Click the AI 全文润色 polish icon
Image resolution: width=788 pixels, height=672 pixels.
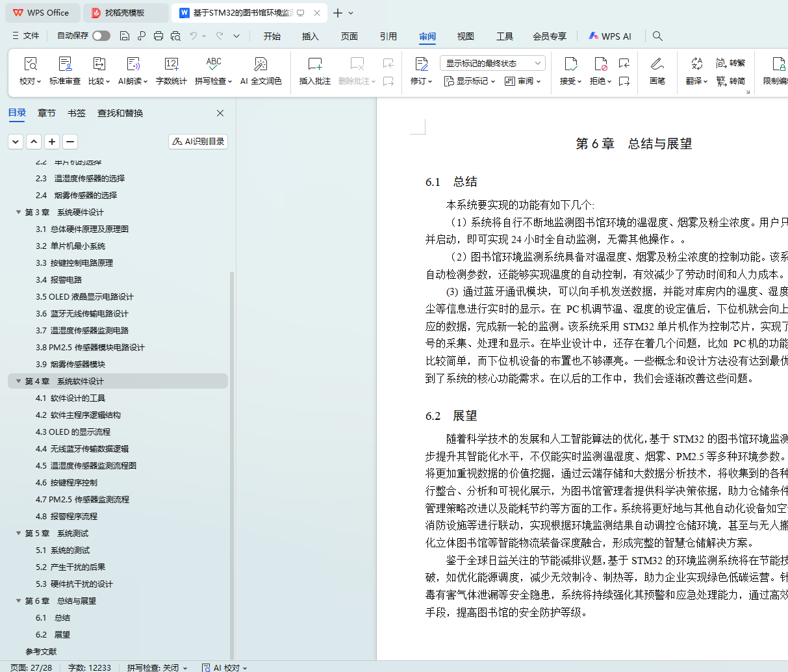click(x=261, y=64)
